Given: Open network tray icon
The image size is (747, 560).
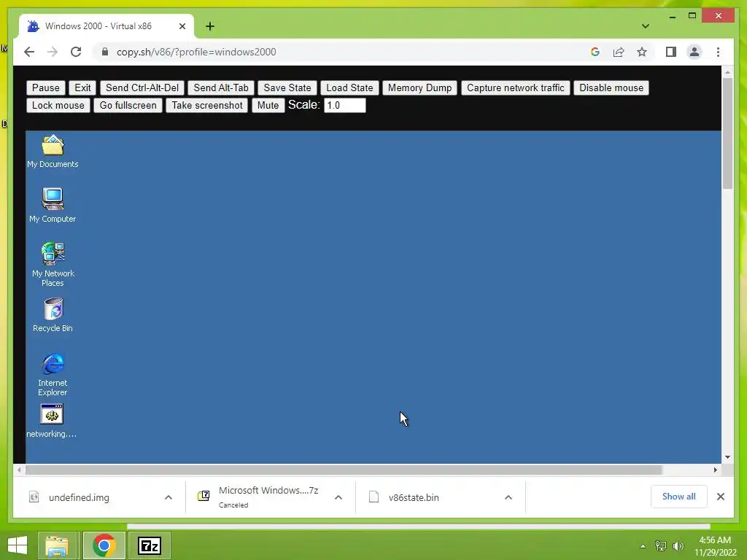Looking at the screenshot, I should click(661, 546).
